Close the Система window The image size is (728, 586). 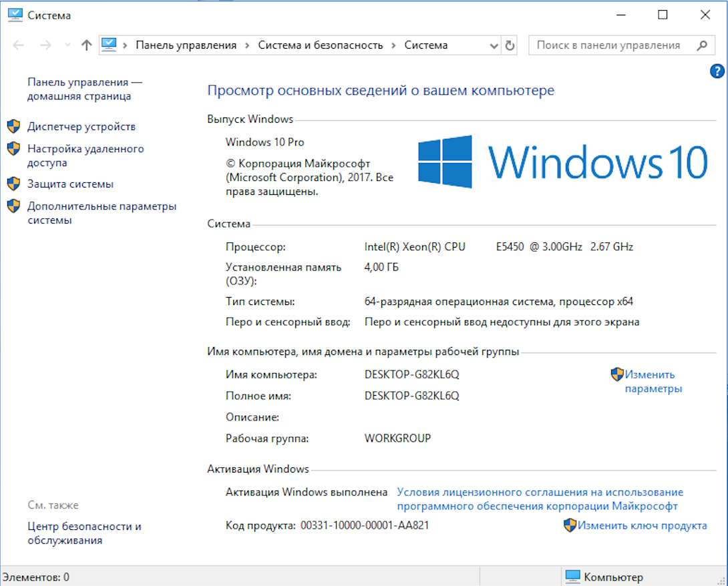[x=705, y=15]
